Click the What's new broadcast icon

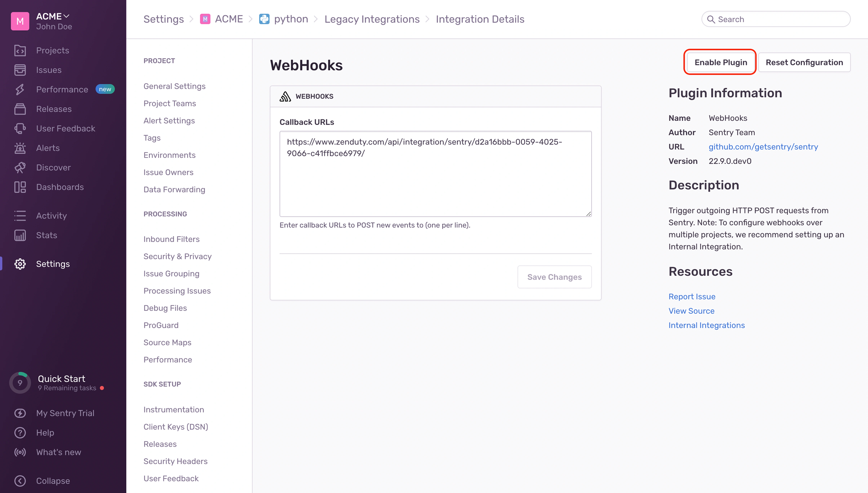coord(20,452)
